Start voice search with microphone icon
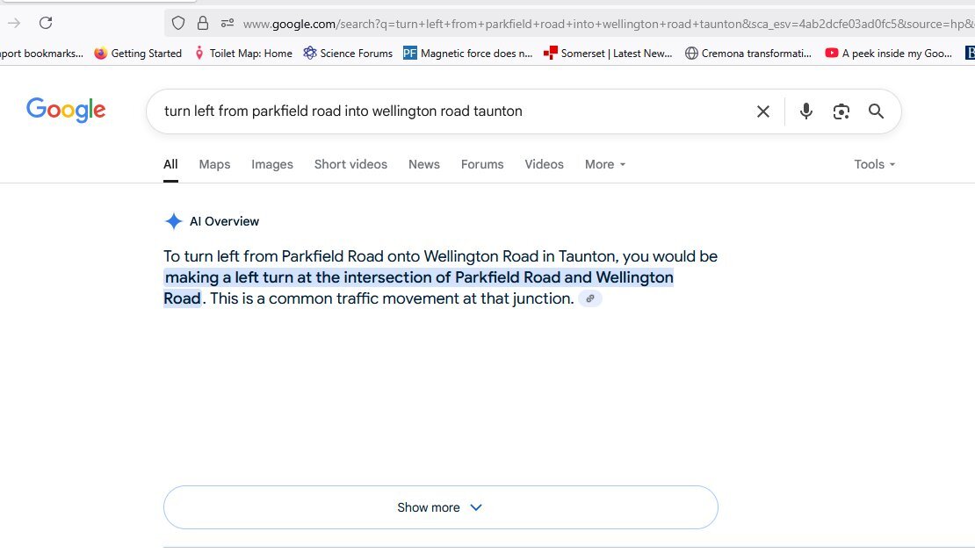 (805, 111)
